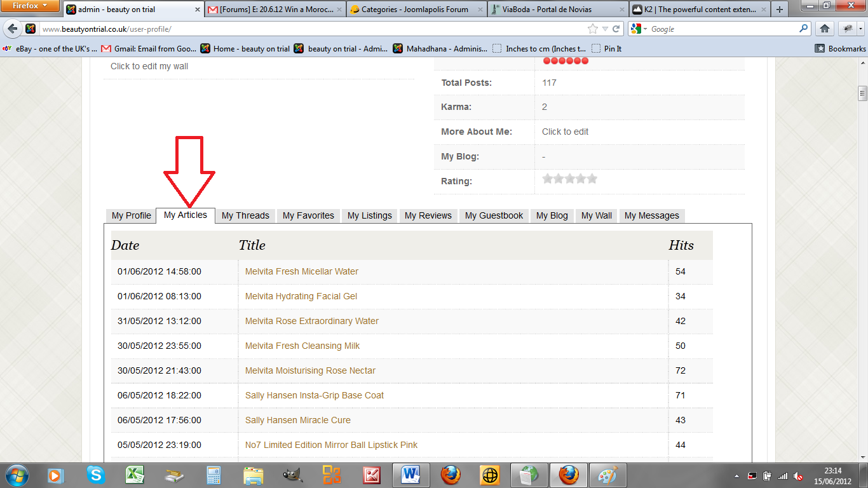Open article Melvita Moisturising Rose Nectar
868x488 pixels.
[x=310, y=370]
